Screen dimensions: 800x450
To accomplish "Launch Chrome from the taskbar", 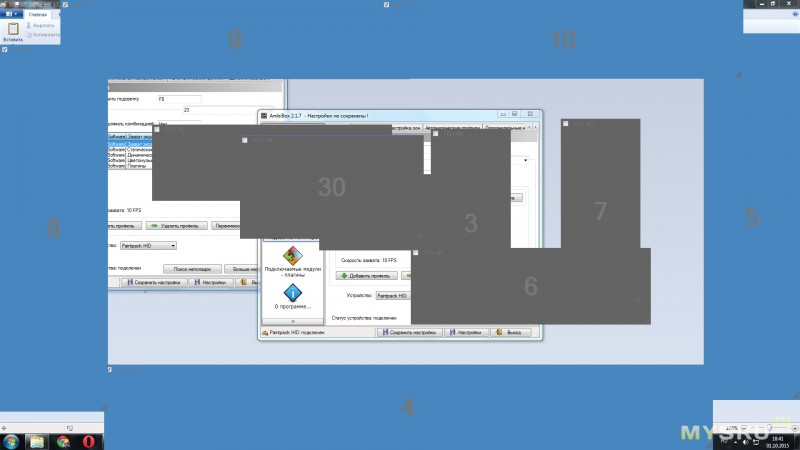I will point(63,441).
